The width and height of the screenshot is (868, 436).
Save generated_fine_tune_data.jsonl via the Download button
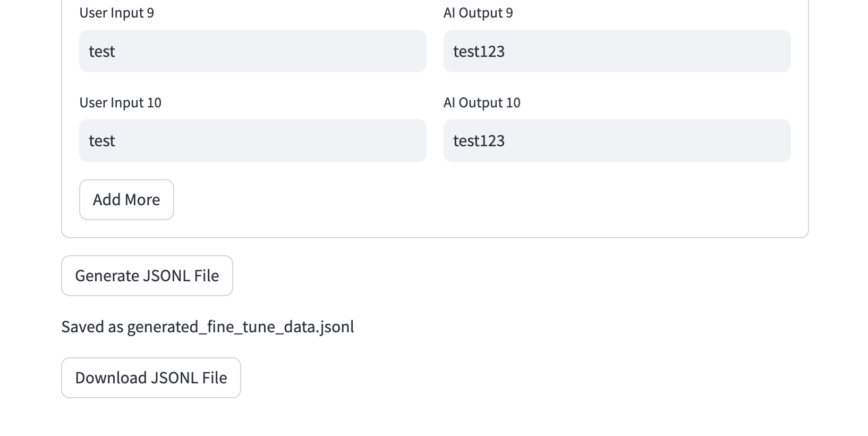coord(151,378)
